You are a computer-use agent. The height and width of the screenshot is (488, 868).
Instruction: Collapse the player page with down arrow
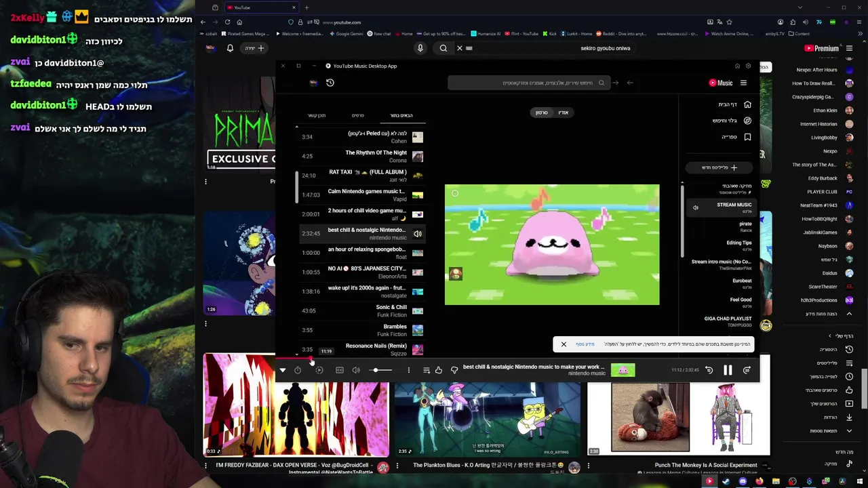(x=283, y=370)
